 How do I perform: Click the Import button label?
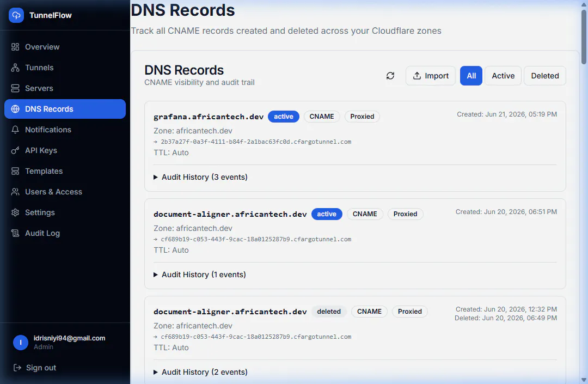(x=437, y=76)
